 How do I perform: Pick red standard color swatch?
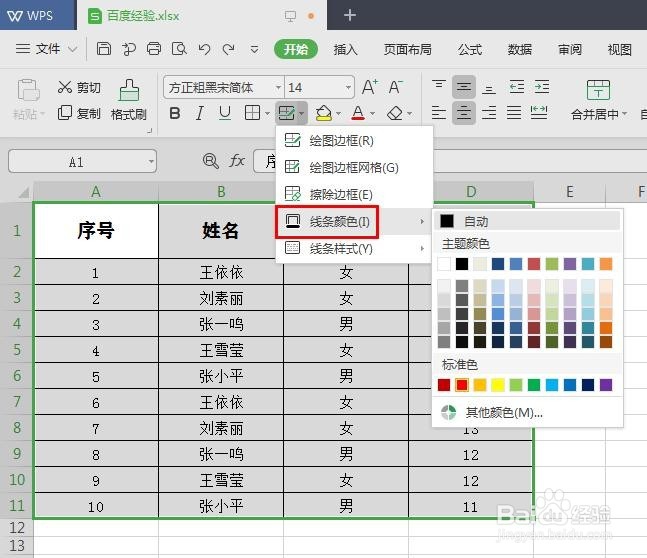462,385
